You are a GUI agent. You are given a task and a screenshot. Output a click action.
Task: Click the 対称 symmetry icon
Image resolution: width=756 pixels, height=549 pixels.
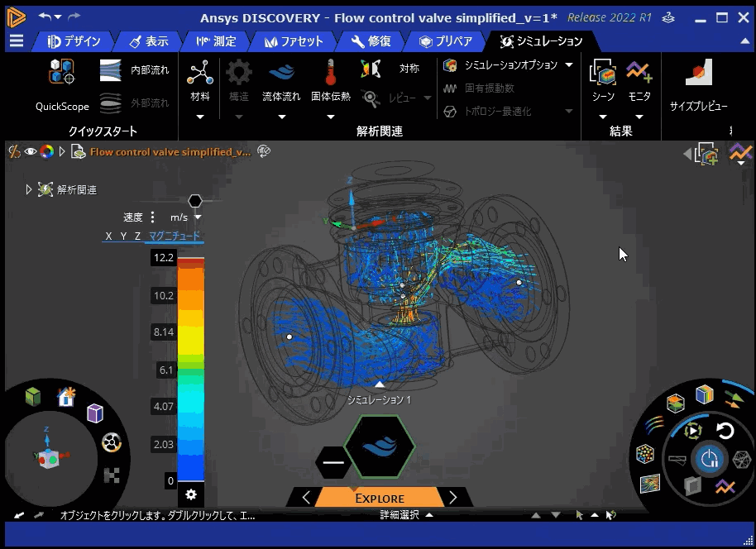[x=371, y=69]
